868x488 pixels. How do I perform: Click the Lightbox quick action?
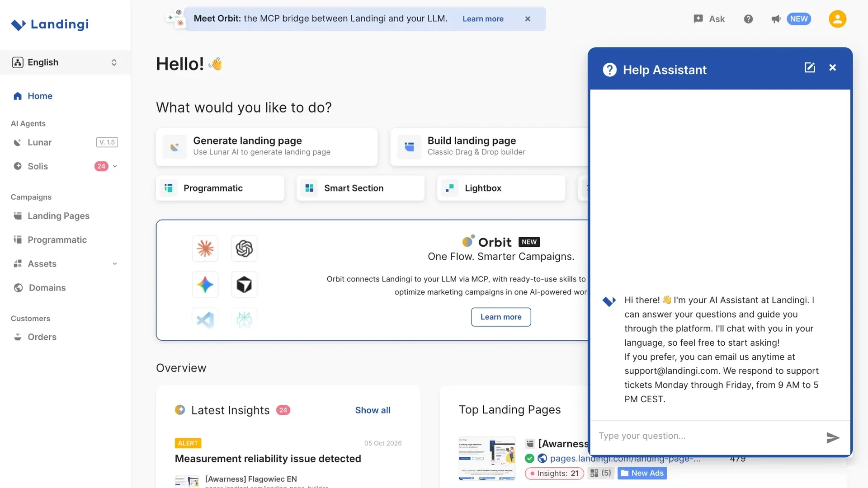click(x=501, y=188)
